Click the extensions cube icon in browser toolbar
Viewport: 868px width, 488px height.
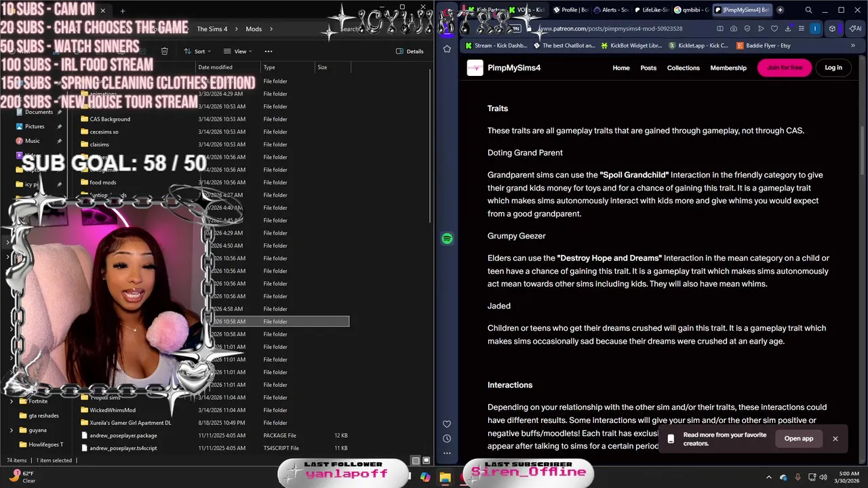click(x=831, y=28)
